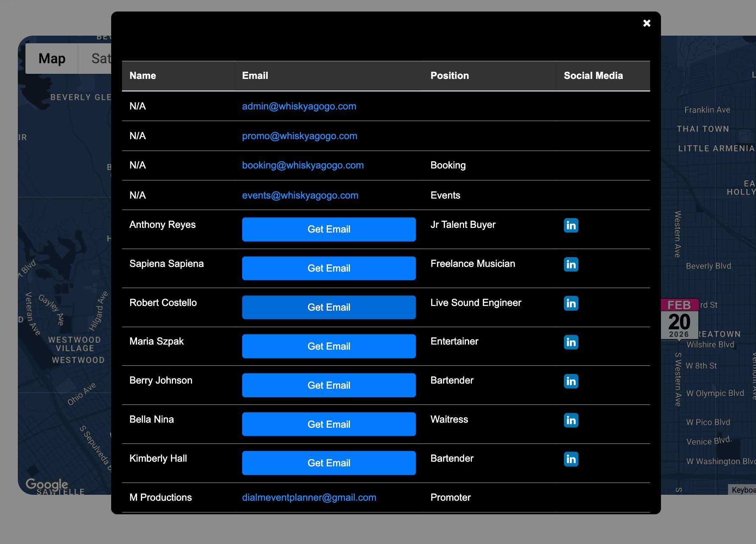Get Email for Robert Costello
Viewport: 756px width, 544px height.
(329, 307)
